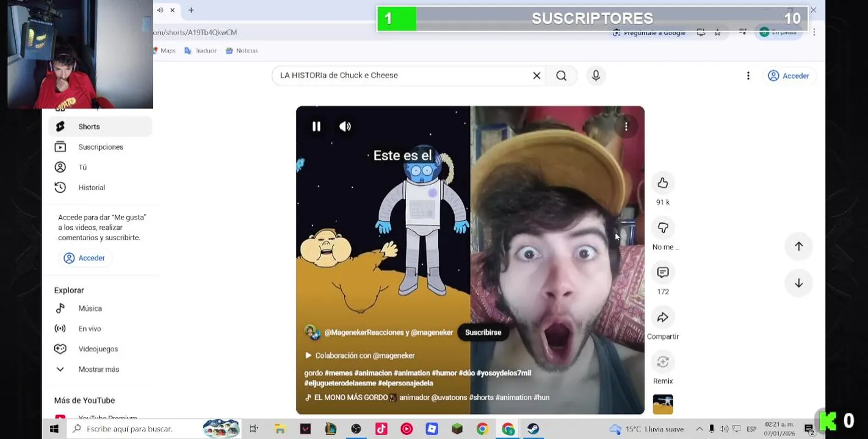Open the Roblox taskbar icon
Image resolution: width=868 pixels, height=439 pixels.
click(x=432, y=429)
